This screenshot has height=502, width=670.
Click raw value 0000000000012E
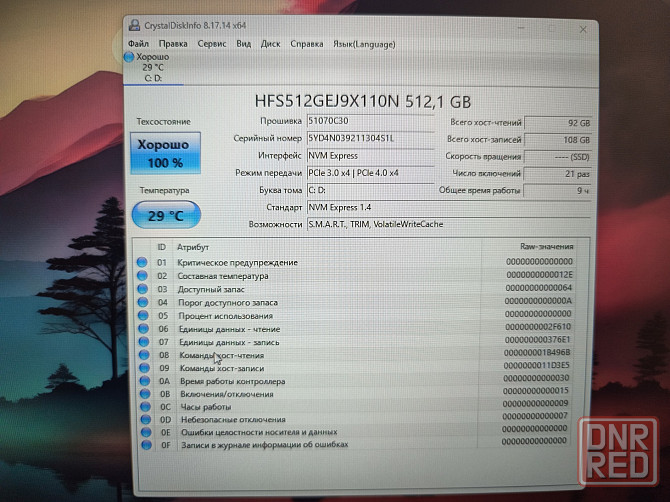[540, 275]
